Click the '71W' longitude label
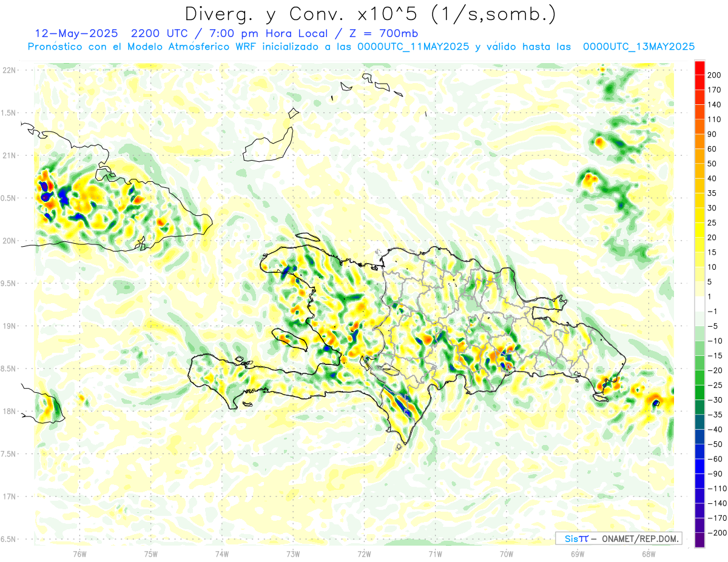 435,554
